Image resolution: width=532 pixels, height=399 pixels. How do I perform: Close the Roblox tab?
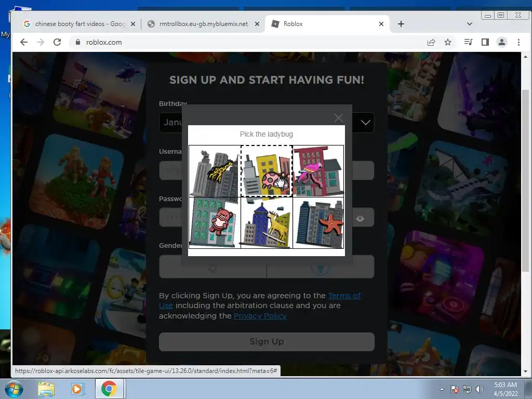[x=381, y=24]
